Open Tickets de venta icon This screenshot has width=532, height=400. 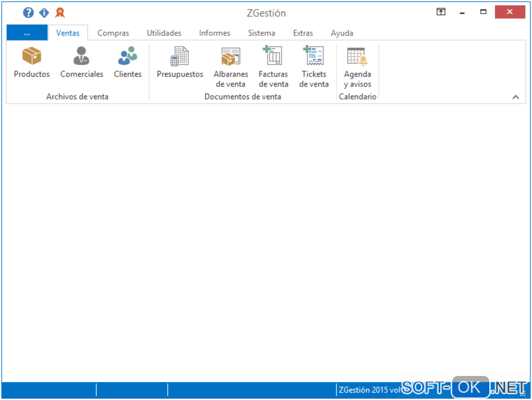[313, 55]
